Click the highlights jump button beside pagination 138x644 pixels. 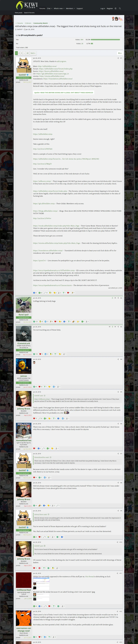coord(120,53)
